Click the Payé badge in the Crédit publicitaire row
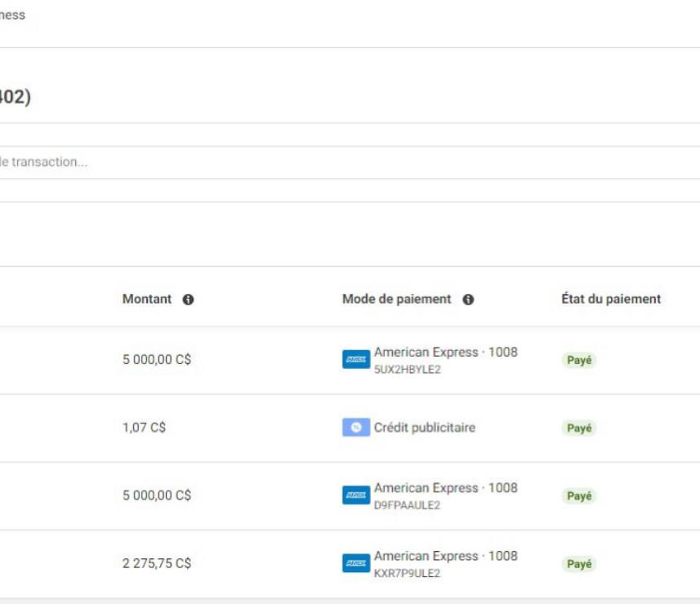Image resolution: width=700 pixels, height=604 pixels. (579, 428)
